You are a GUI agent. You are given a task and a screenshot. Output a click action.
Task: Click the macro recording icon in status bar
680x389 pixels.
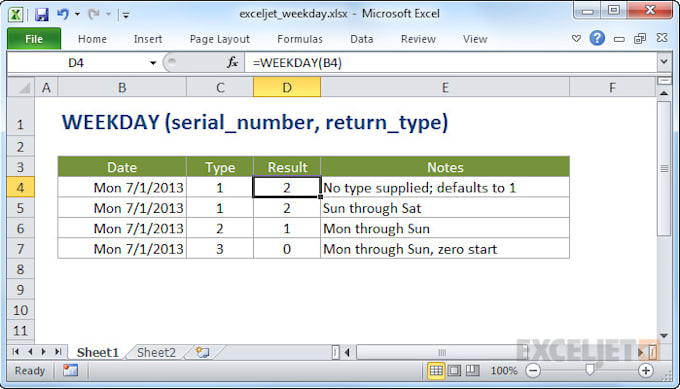point(70,370)
